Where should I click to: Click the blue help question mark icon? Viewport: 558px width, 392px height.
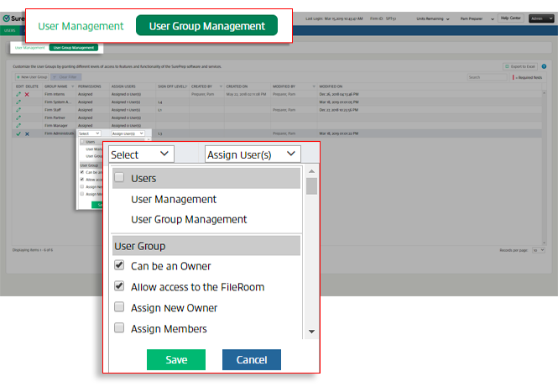click(545, 66)
